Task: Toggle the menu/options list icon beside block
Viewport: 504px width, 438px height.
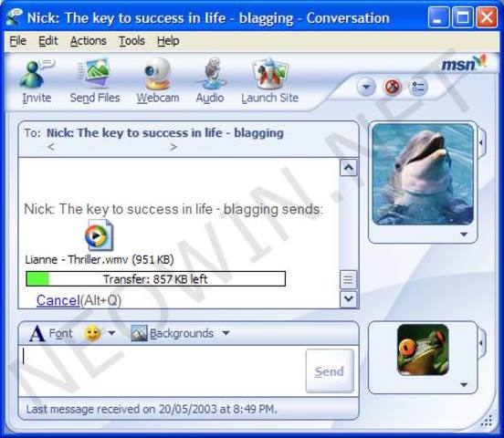Action: tap(418, 87)
